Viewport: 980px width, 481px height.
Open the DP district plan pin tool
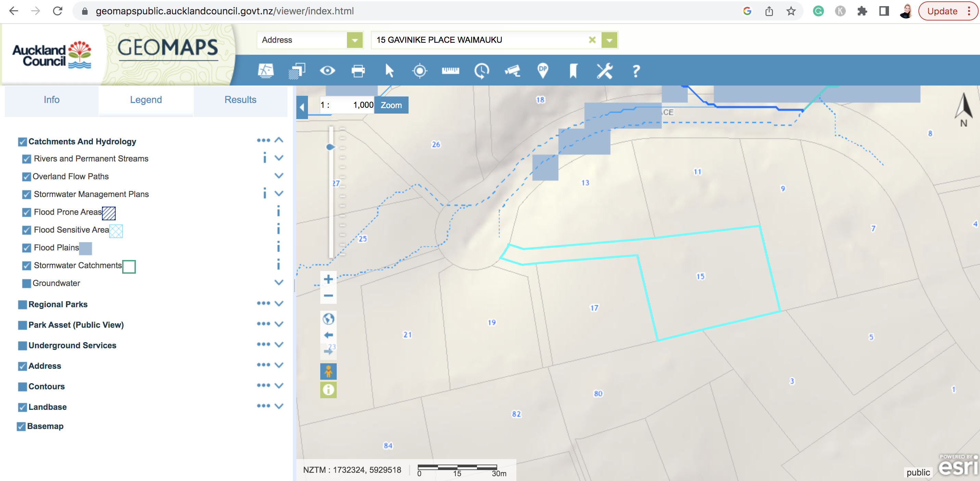click(x=543, y=71)
